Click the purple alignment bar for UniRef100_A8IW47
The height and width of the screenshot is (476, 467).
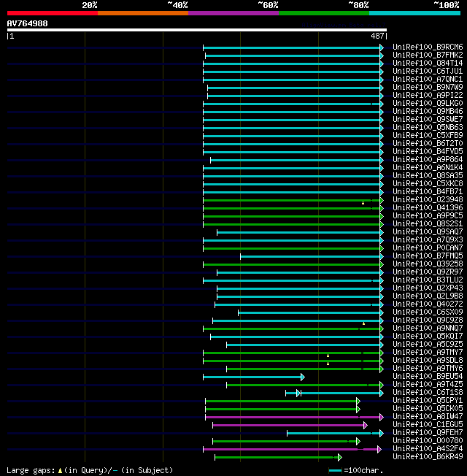293,417
